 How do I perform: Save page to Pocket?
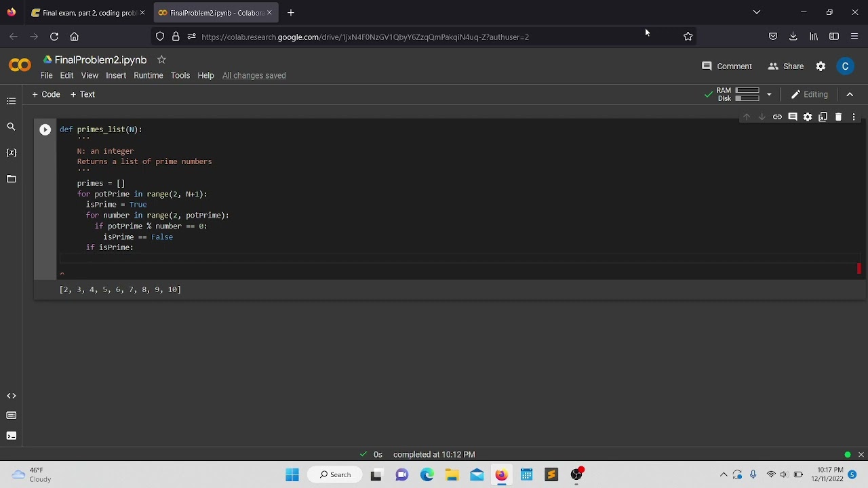tap(773, 37)
